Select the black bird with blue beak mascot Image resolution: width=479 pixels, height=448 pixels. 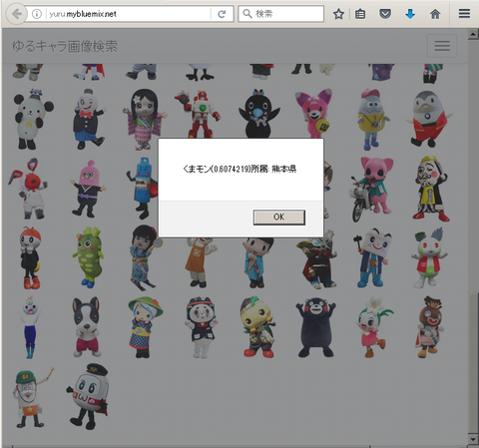tap(258, 114)
